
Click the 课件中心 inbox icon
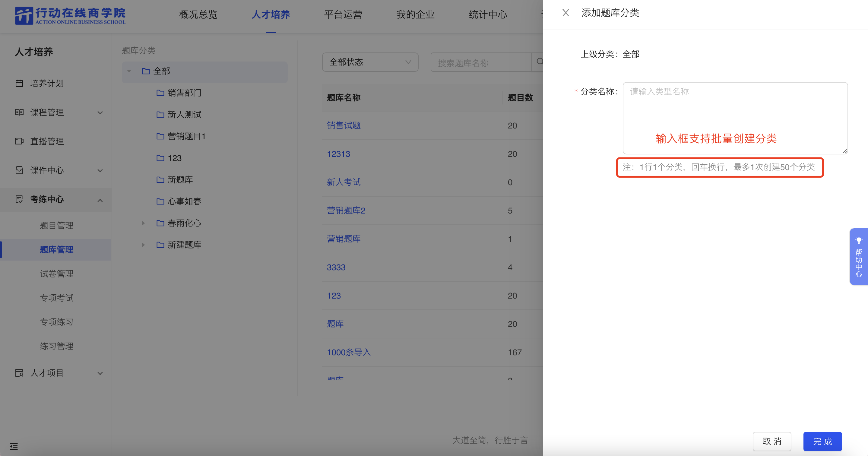pyautogui.click(x=19, y=170)
